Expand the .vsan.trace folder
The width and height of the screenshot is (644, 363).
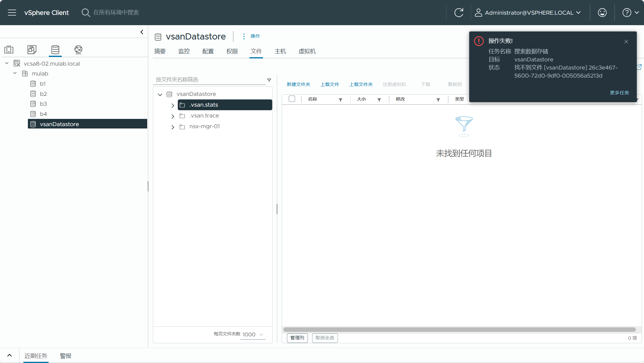[x=173, y=116]
